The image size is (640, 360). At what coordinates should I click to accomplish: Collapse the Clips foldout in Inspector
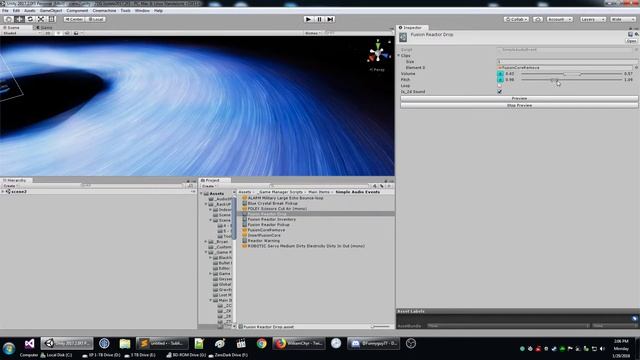tap(399, 56)
